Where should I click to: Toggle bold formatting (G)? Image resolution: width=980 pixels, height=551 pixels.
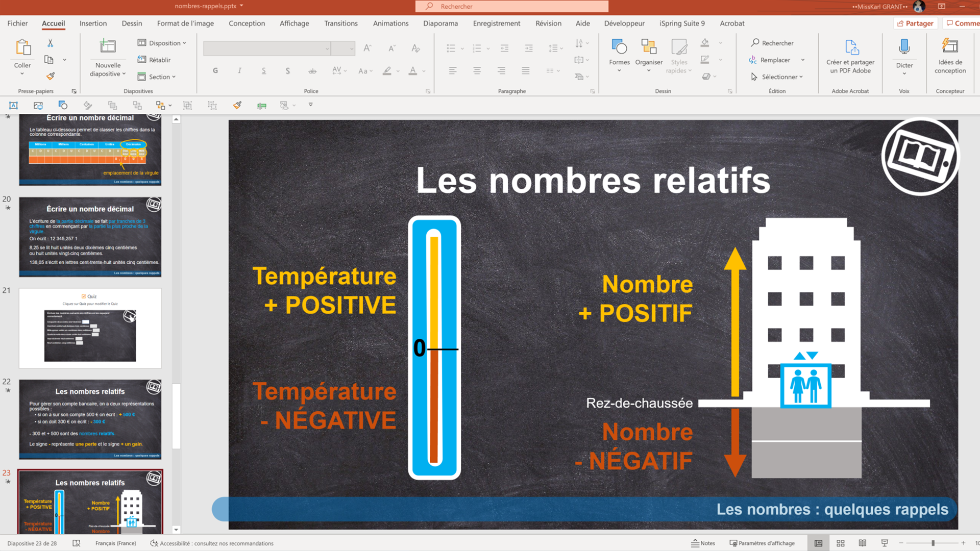point(215,70)
